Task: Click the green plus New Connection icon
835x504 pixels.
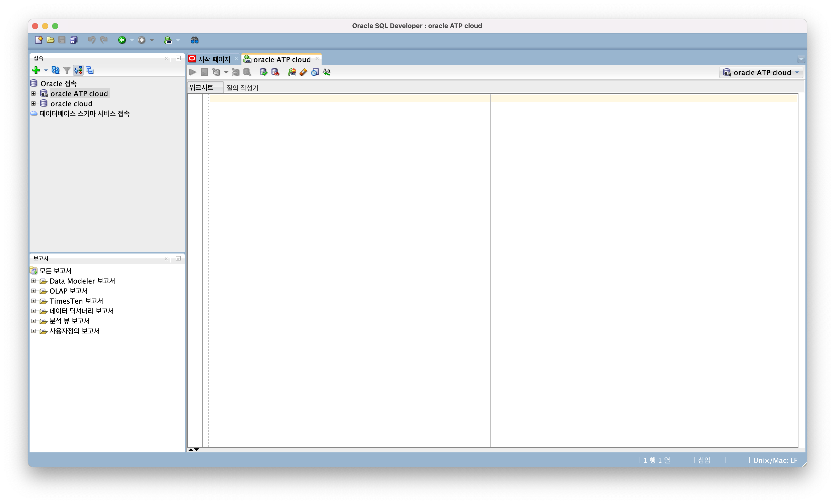Action: (x=36, y=70)
